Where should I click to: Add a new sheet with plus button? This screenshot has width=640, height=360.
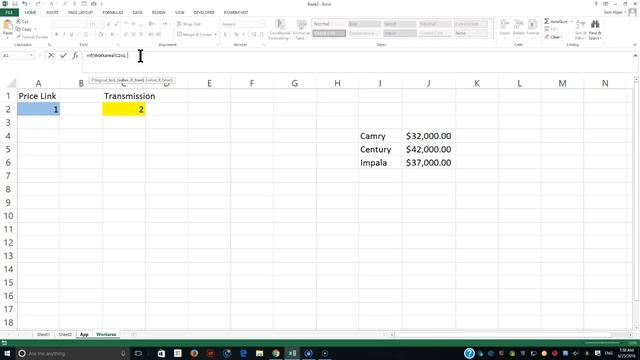pos(133,334)
